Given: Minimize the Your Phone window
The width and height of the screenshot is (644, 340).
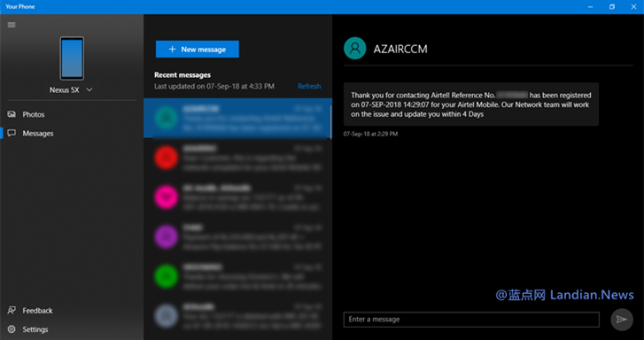Looking at the screenshot, I should (590, 7).
